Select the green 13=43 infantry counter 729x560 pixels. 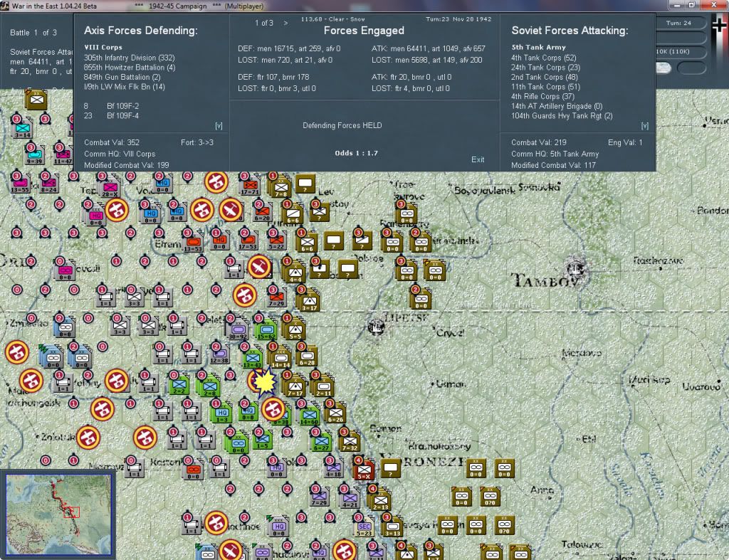[x=253, y=359]
